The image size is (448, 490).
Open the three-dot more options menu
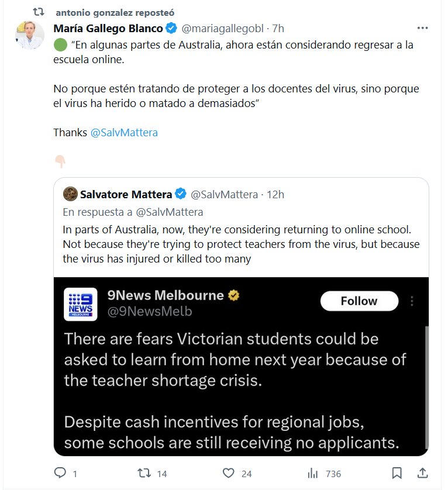422,28
